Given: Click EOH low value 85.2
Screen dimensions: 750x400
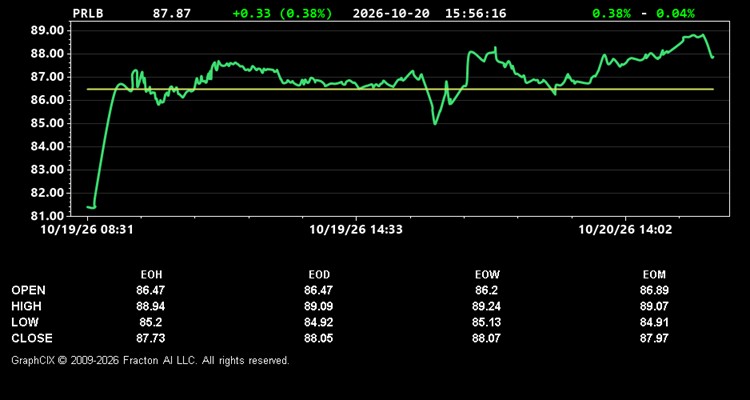Looking at the screenshot, I should click(x=151, y=322).
